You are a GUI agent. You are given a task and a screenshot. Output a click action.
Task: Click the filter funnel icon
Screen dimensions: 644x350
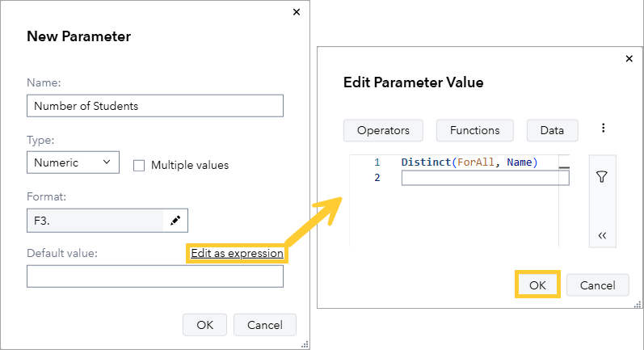(602, 177)
